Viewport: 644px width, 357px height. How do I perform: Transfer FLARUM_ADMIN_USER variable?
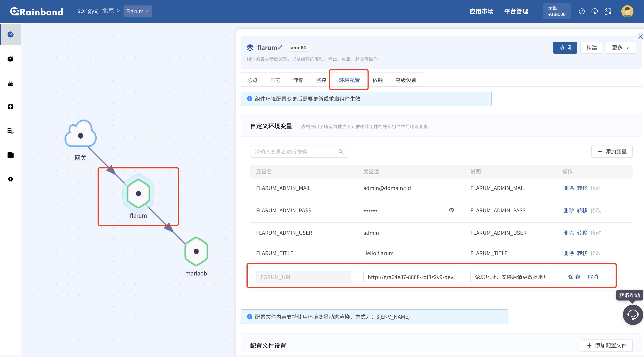click(582, 233)
